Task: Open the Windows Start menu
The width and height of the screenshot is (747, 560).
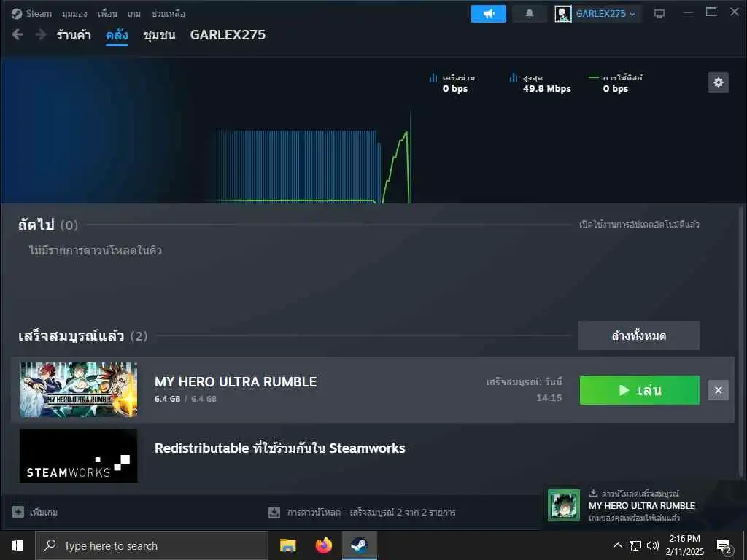Action: [18, 545]
